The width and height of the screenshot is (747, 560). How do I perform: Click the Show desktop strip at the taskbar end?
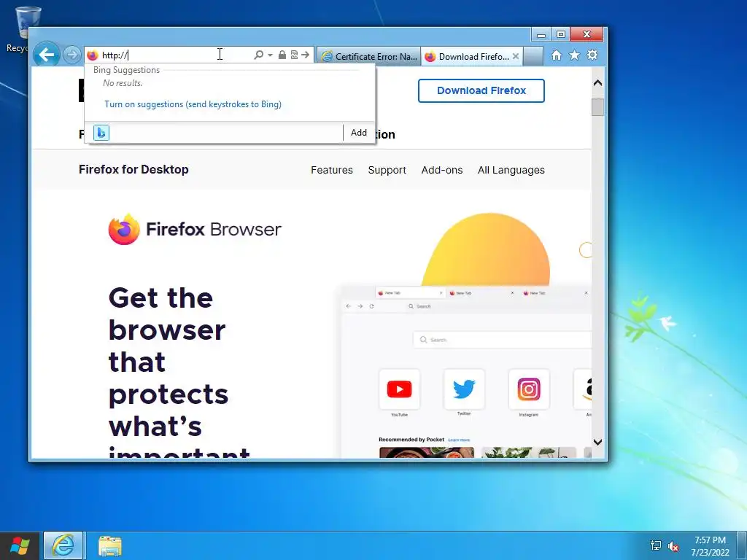tap(742, 545)
